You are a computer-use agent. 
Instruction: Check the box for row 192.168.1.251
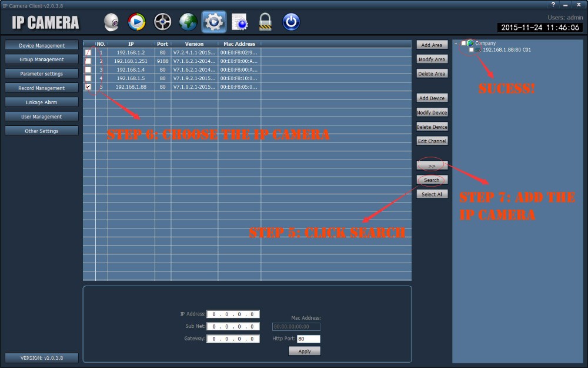(x=88, y=61)
